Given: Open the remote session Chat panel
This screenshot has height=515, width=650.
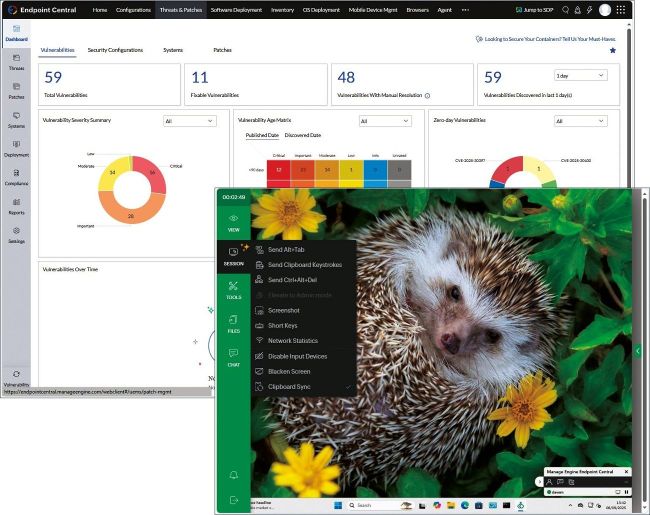Looking at the screenshot, I should pos(233,356).
